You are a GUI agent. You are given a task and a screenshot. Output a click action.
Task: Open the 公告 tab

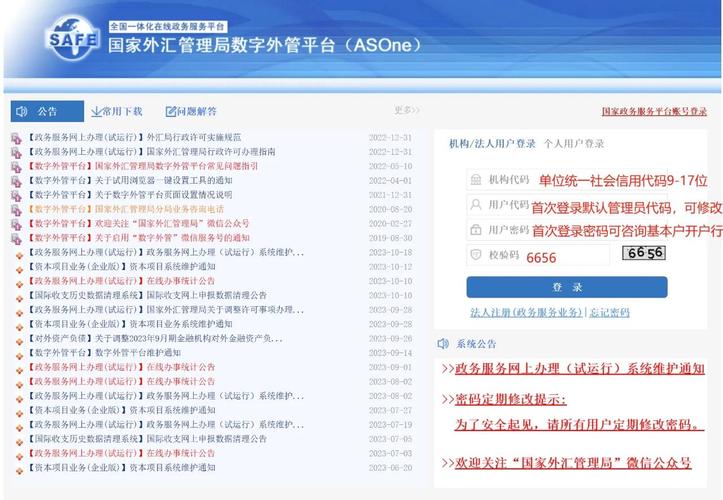click(47, 111)
